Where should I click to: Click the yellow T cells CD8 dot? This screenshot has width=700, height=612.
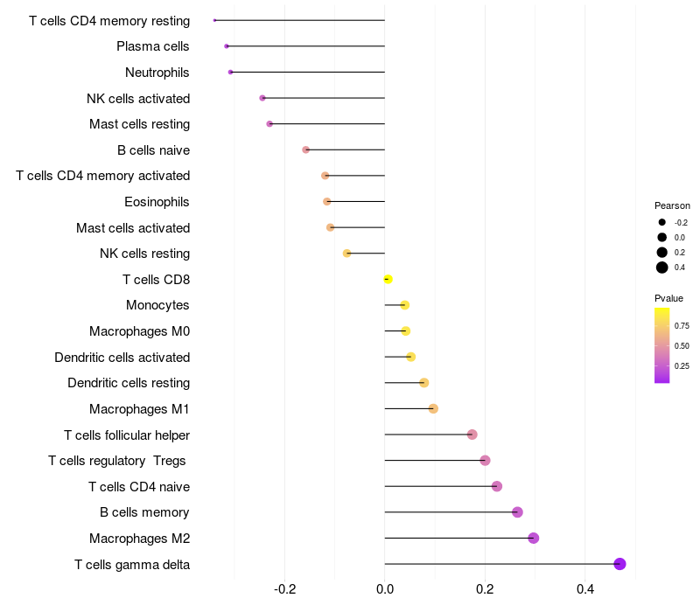[x=388, y=280]
